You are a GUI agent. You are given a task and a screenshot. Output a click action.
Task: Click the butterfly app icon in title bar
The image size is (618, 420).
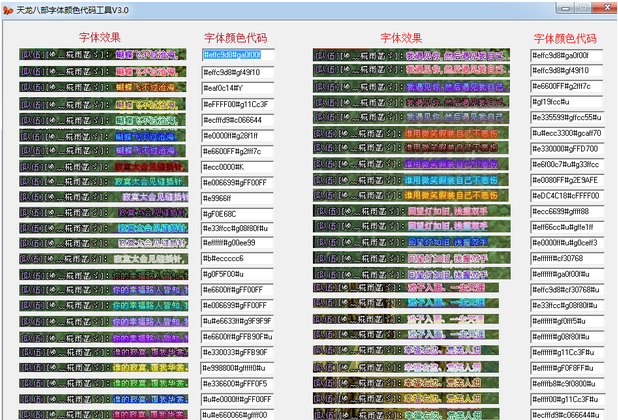point(8,9)
